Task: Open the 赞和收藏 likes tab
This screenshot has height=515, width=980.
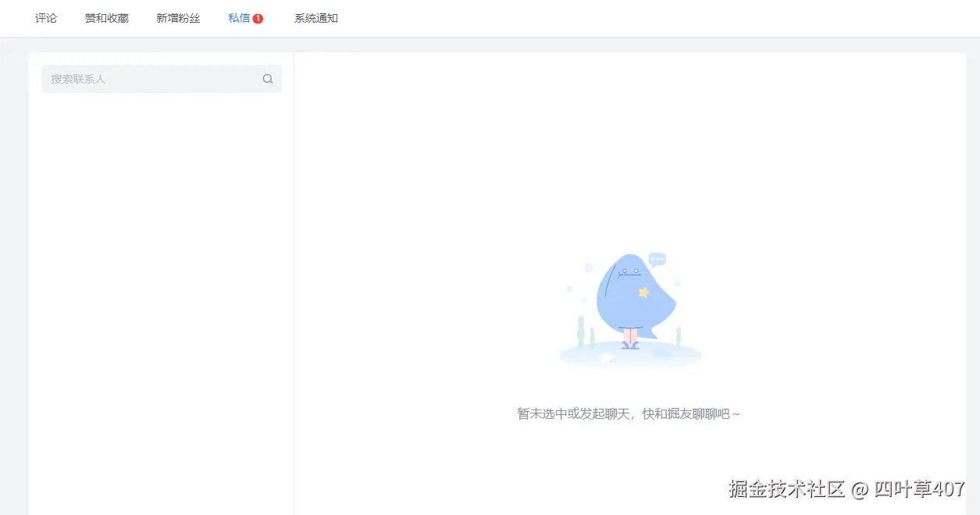Action: [x=106, y=17]
